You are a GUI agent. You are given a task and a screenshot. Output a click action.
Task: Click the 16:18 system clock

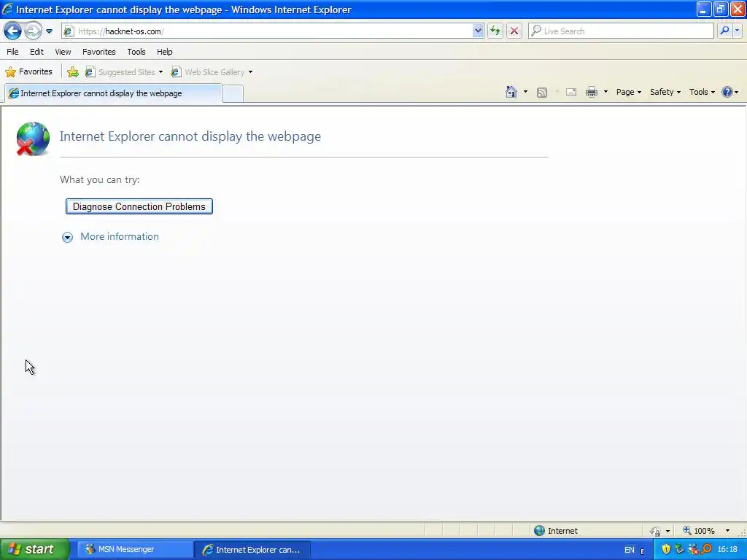click(x=727, y=550)
